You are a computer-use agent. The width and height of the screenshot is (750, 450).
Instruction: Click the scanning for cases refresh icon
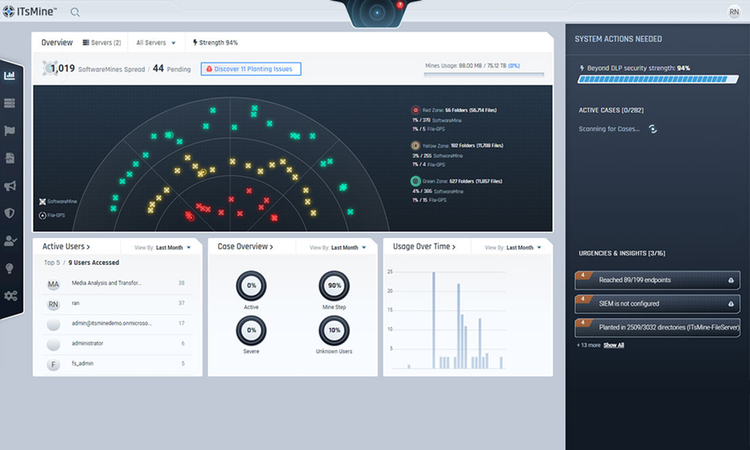[x=653, y=129]
